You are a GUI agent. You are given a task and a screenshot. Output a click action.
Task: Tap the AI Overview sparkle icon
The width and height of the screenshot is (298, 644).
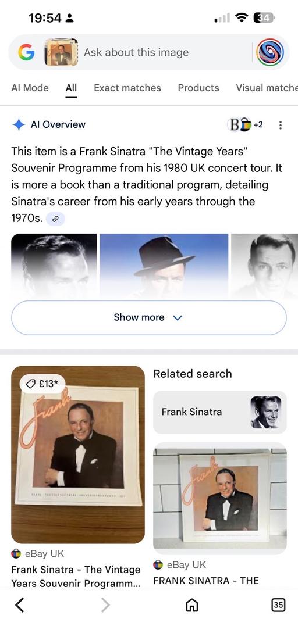coord(19,124)
